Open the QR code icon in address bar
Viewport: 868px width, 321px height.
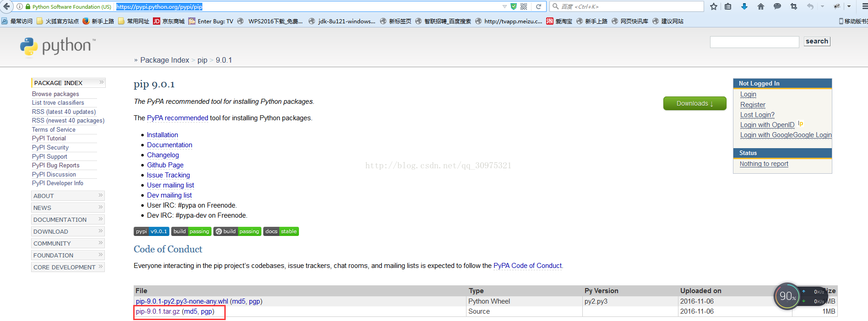point(524,6)
